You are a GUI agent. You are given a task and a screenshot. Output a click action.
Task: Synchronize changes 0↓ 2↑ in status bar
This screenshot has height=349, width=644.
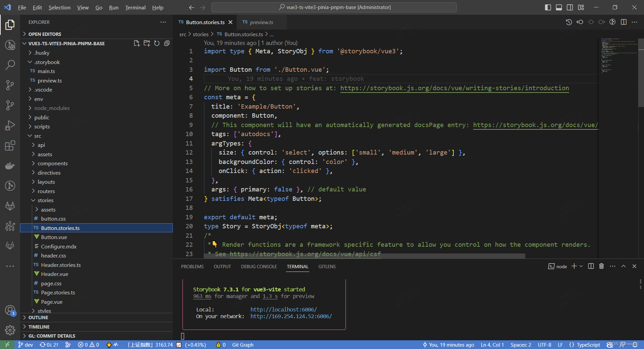(x=49, y=345)
